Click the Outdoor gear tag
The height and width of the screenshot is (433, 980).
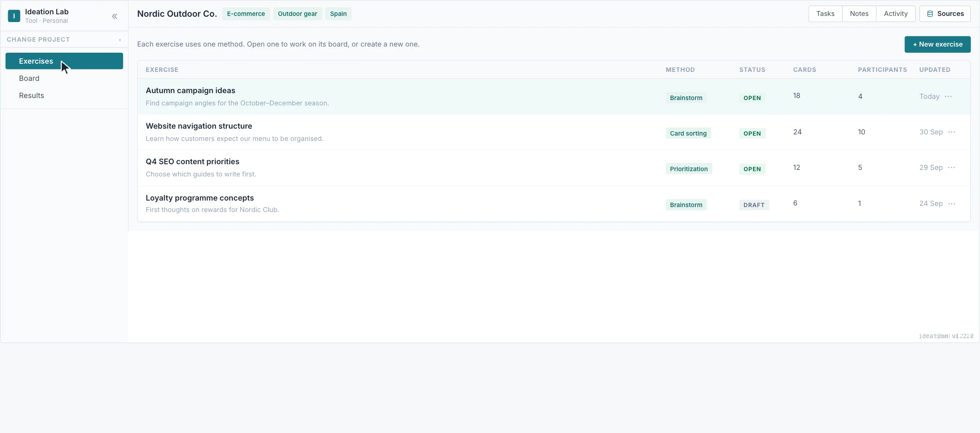297,13
